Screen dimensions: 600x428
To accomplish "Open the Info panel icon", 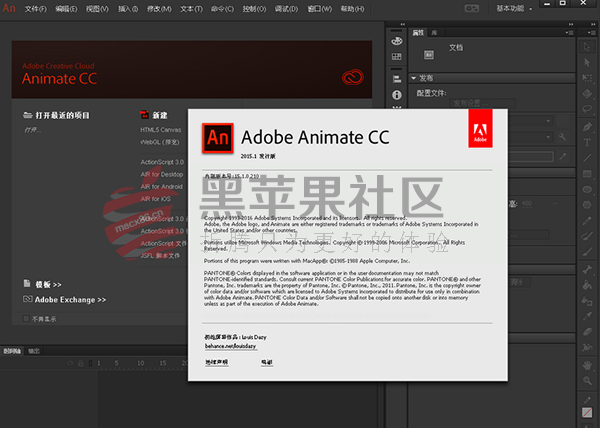I will (x=397, y=94).
